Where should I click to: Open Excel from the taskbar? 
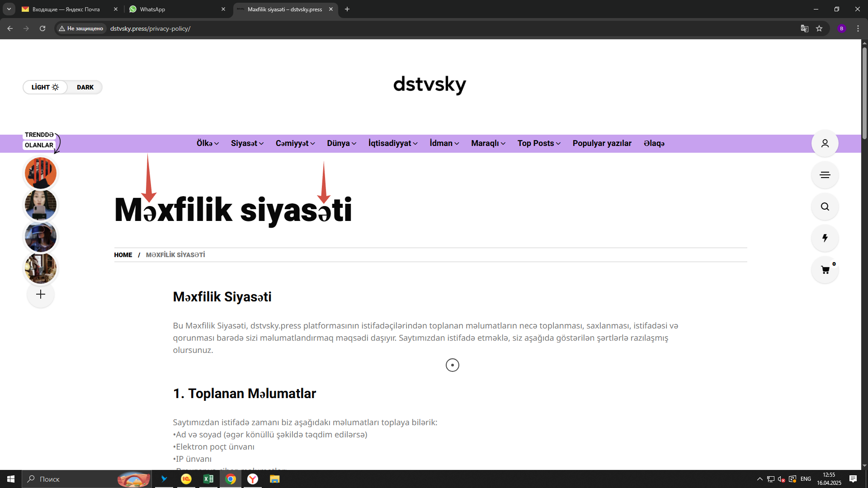pos(208,479)
